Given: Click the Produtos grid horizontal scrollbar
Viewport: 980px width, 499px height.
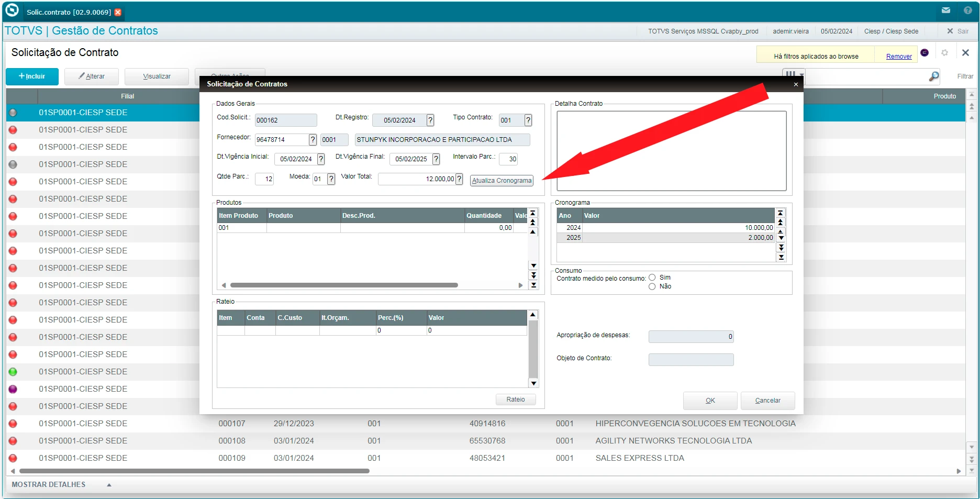Looking at the screenshot, I should 344,285.
